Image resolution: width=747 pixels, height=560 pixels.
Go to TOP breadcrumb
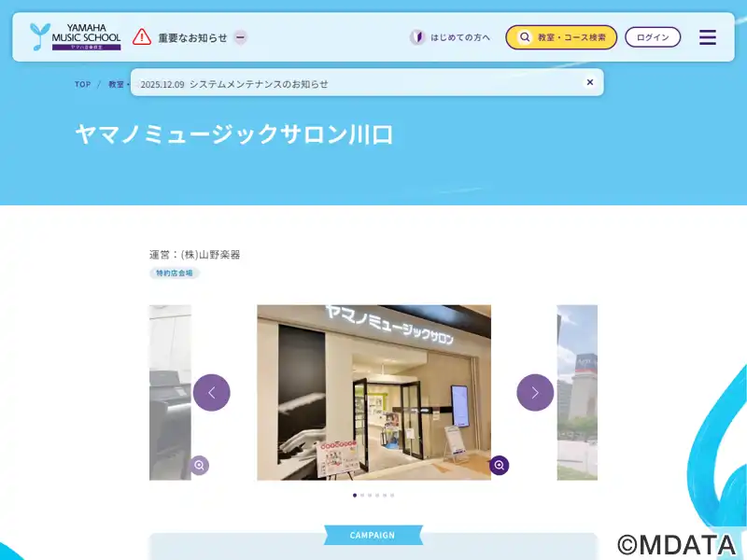pyautogui.click(x=82, y=84)
